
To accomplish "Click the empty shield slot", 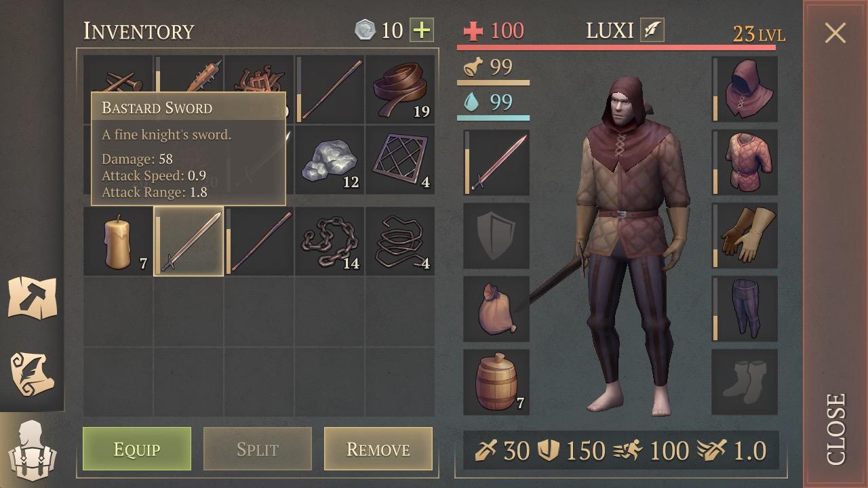I will (496, 236).
